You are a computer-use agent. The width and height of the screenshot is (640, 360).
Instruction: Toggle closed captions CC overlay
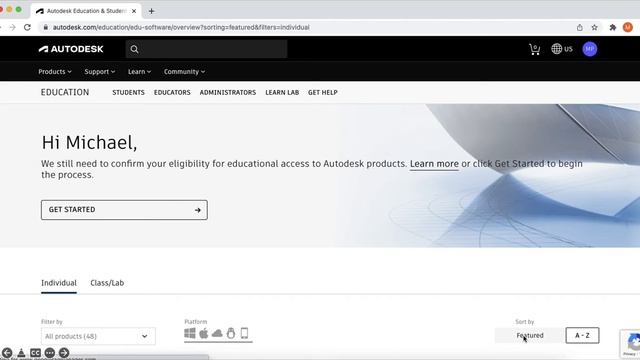pos(36,353)
